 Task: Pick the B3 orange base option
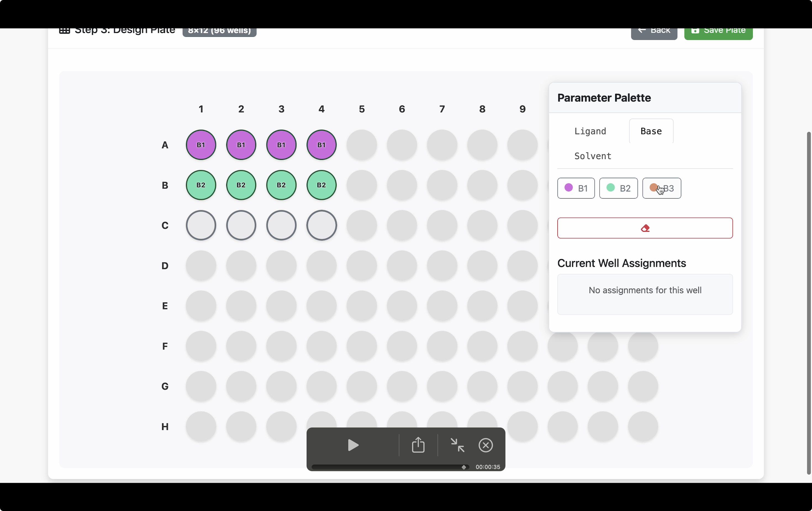click(x=661, y=188)
